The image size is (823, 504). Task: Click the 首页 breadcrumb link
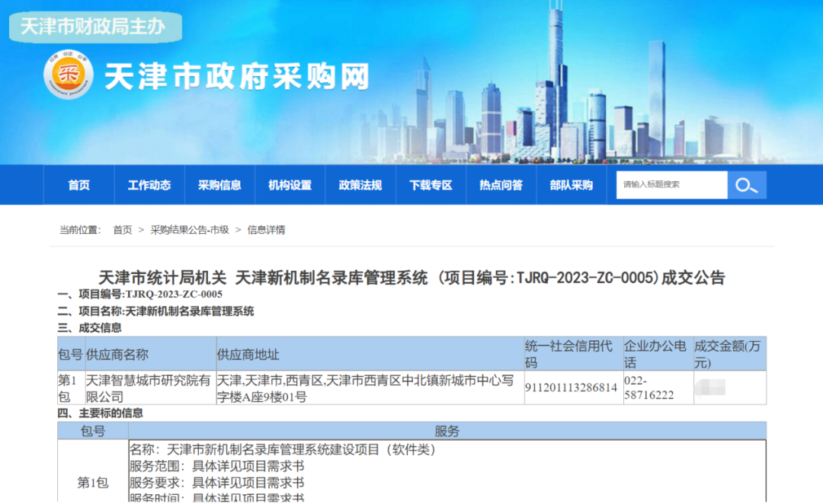(122, 230)
